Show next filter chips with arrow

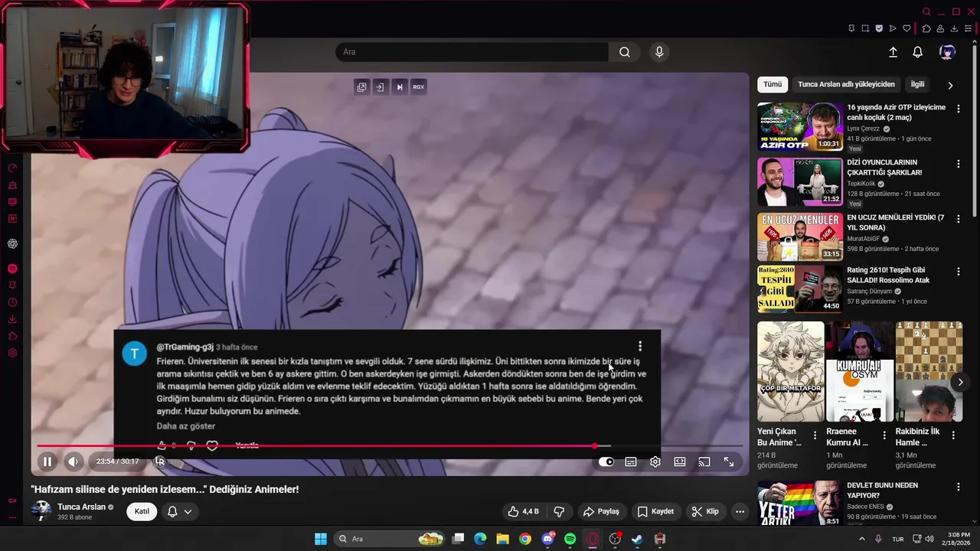950,85
